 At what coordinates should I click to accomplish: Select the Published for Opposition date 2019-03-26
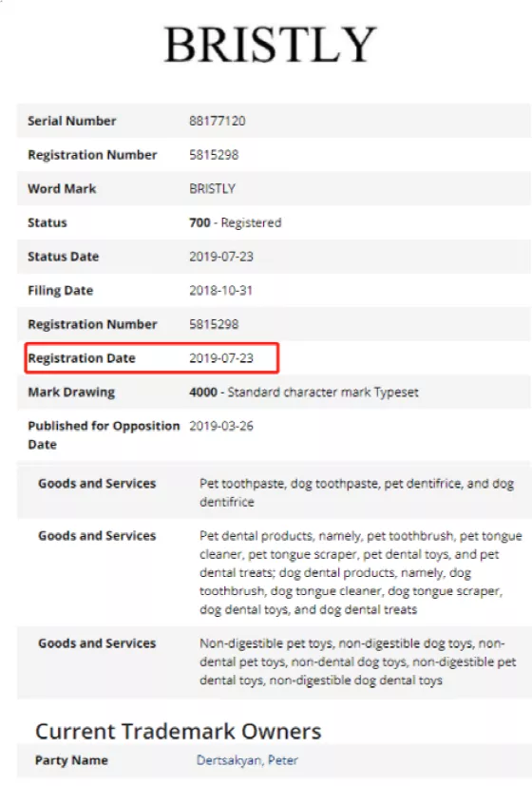221,426
